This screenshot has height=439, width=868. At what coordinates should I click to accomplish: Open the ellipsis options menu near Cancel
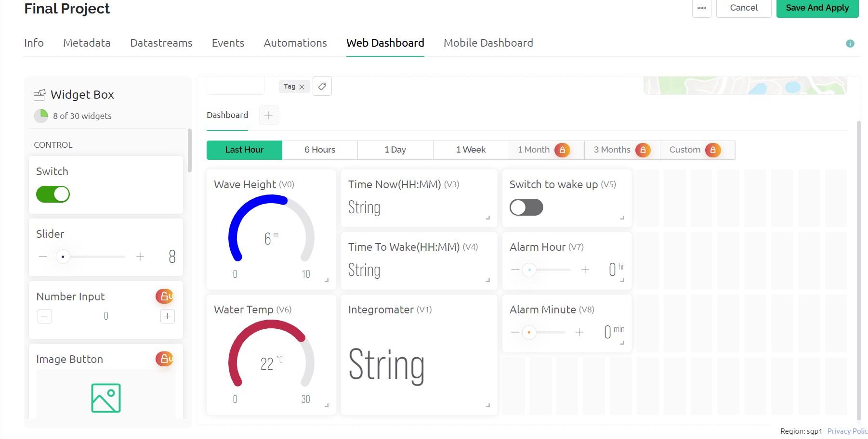point(701,8)
